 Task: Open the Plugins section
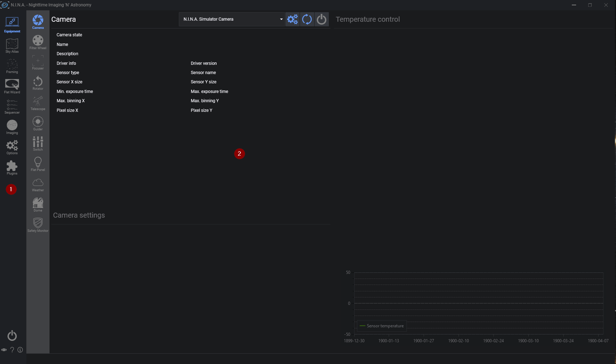[12, 167]
